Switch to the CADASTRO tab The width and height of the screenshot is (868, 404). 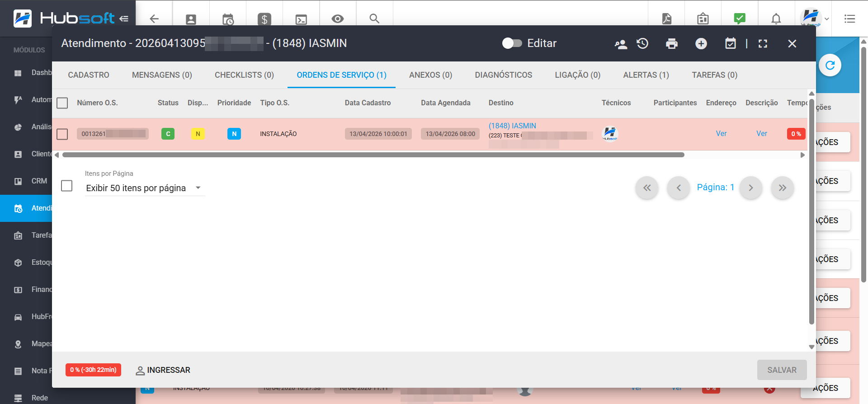(89, 75)
